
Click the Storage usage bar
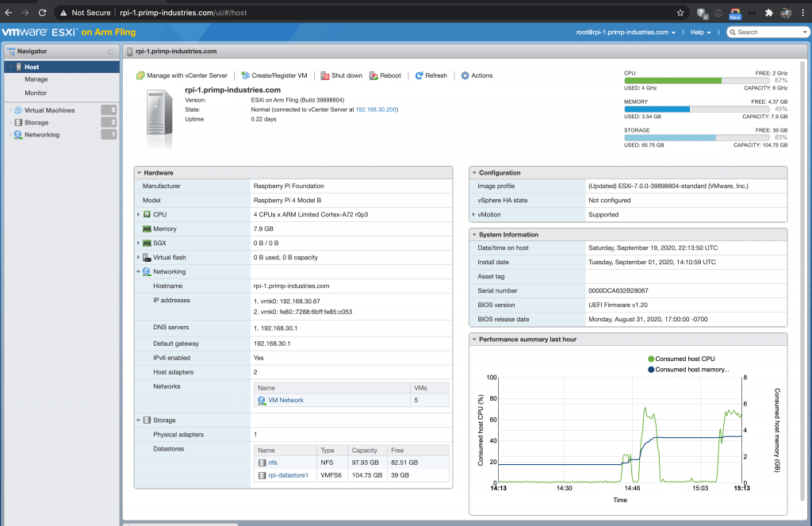click(x=696, y=138)
